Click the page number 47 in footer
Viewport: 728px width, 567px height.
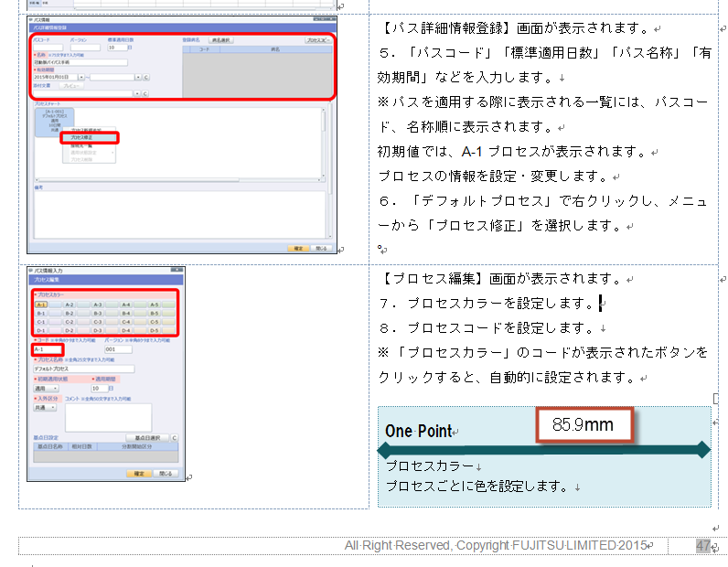coord(702,546)
